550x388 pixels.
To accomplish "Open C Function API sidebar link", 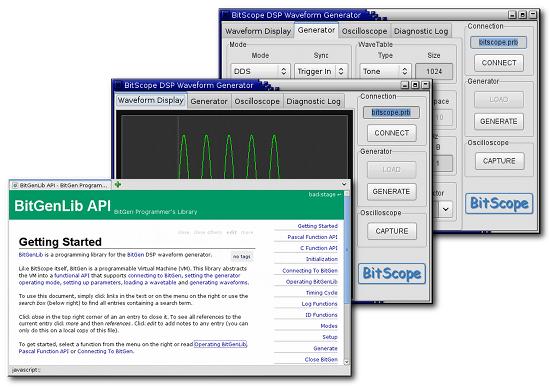I will pyautogui.click(x=318, y=248).
